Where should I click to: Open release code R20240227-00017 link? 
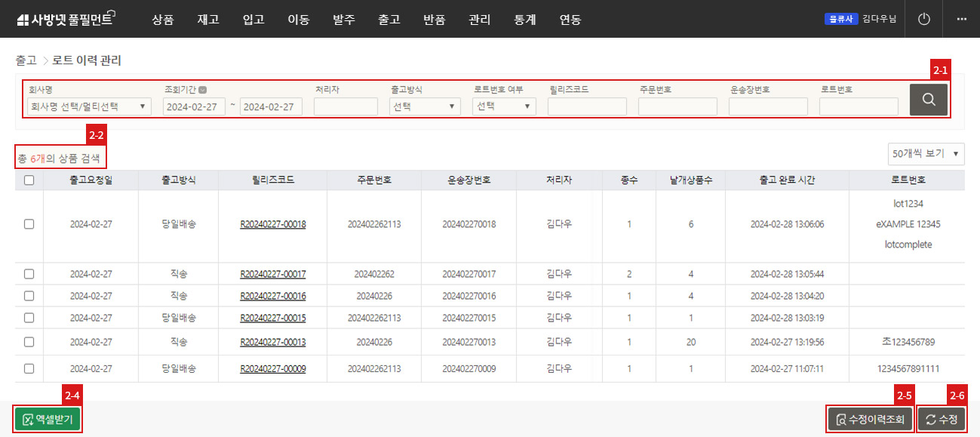point(272,274)
